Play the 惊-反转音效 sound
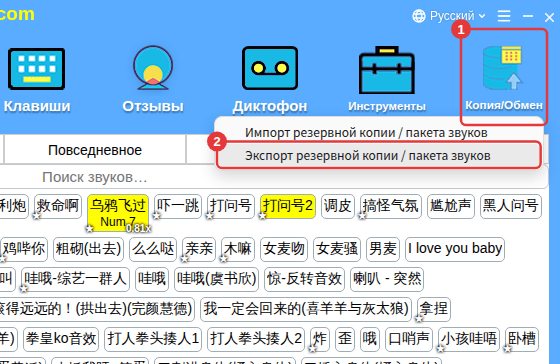Screen dimensions: 560x364 tap(304, 279)
